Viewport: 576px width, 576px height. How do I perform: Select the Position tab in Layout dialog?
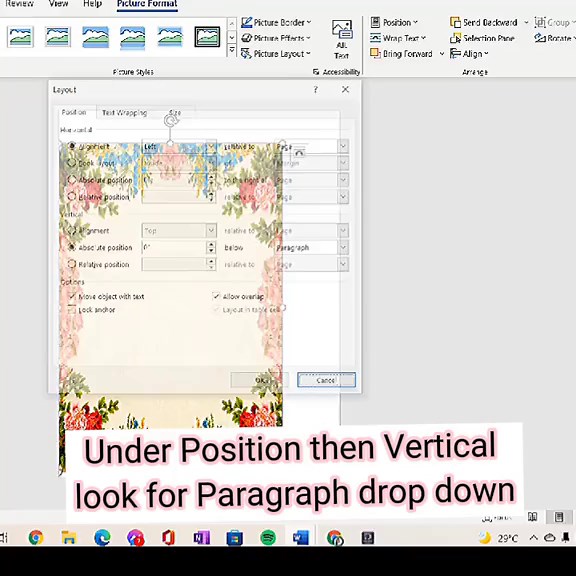pyautogui.click(x=74, y=112)
